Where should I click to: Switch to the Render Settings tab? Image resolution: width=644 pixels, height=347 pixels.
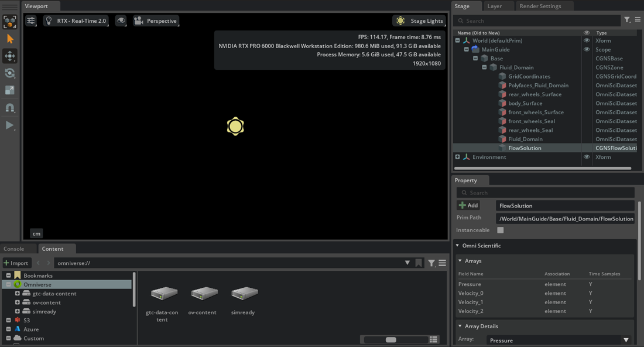(540, 6)
